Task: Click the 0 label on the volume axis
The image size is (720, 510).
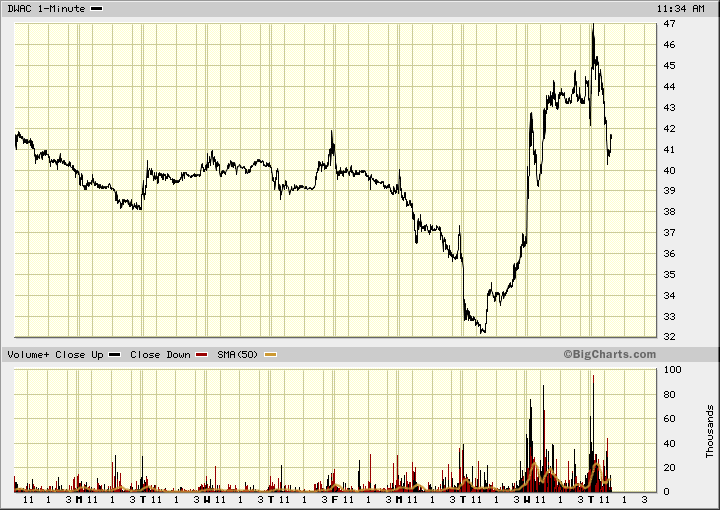Action: [666, 491]
